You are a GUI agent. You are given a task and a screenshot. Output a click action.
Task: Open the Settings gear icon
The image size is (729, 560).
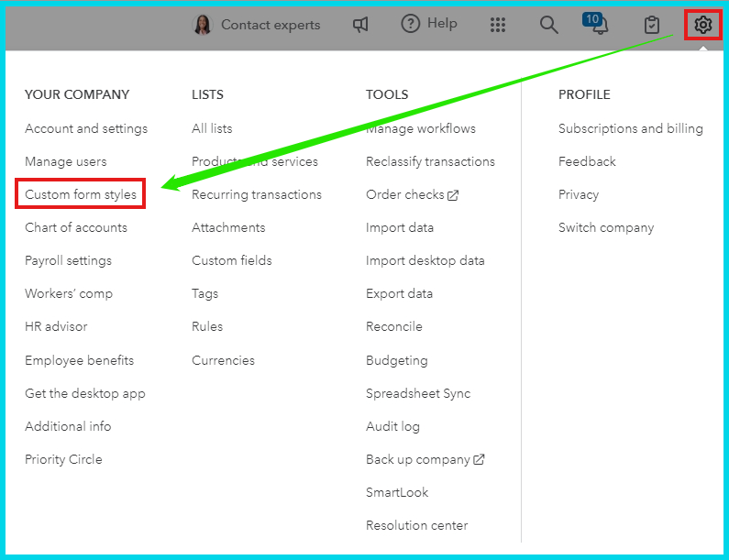point(702,25)
